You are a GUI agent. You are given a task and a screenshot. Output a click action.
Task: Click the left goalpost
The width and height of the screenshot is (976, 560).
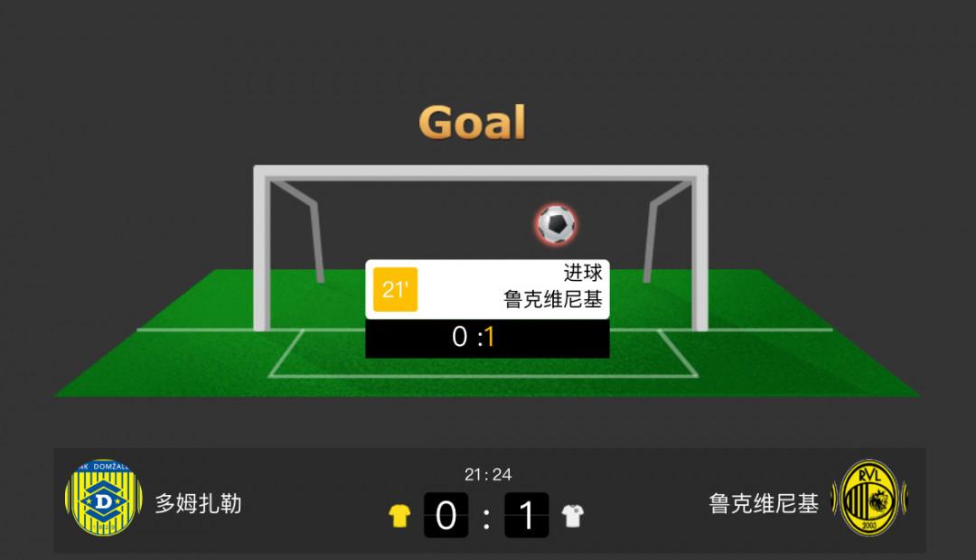[261, 249]
